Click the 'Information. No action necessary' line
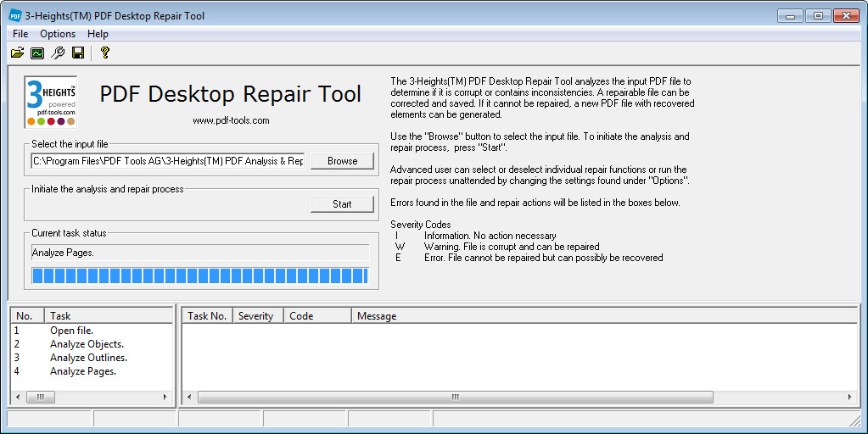This screenshot has width=868, height=434. click(x=490, y=236)
